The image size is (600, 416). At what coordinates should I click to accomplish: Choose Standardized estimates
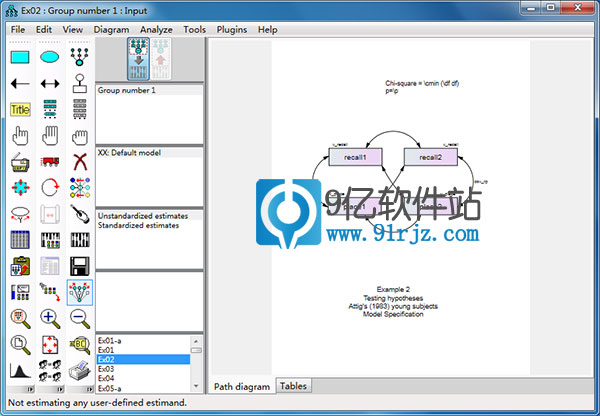(x=149, y=225)
